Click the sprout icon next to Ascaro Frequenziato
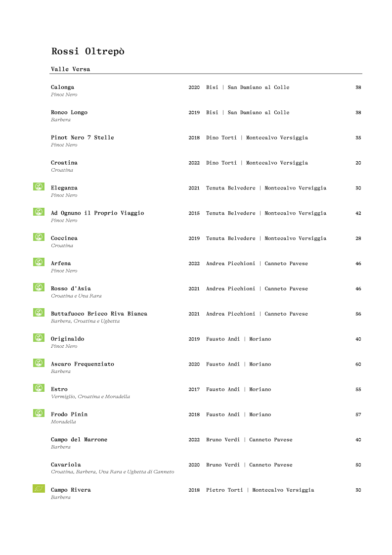The image size is (392, 555). click(39, 363)
